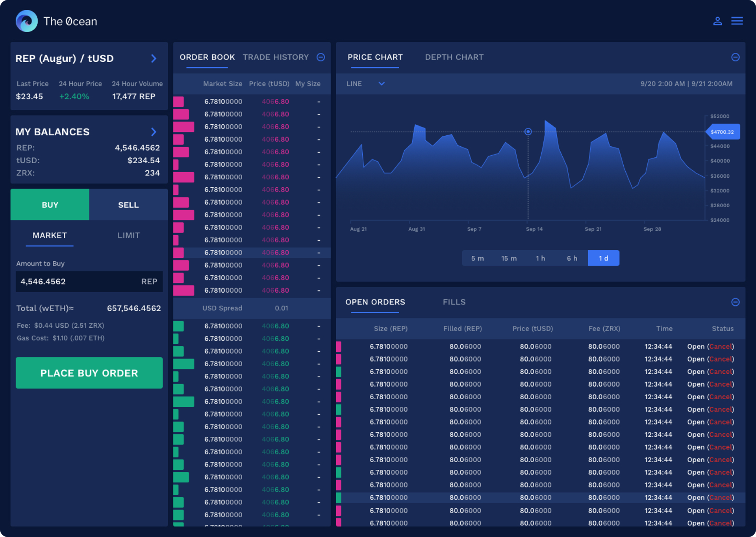This screenshot has height=537, width=756.
Task: Collapse the Price Chart panel
Action: pyautogui.click(x=735, y=57)
